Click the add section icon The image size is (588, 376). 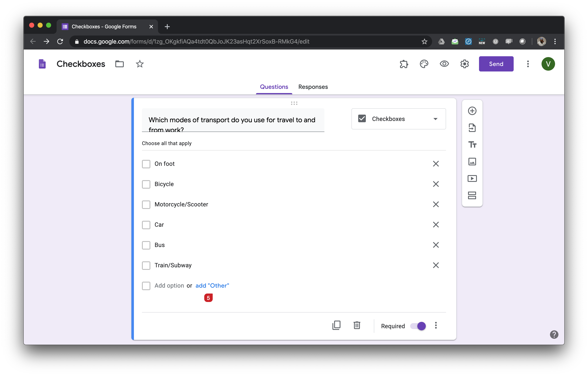point(472,195)
